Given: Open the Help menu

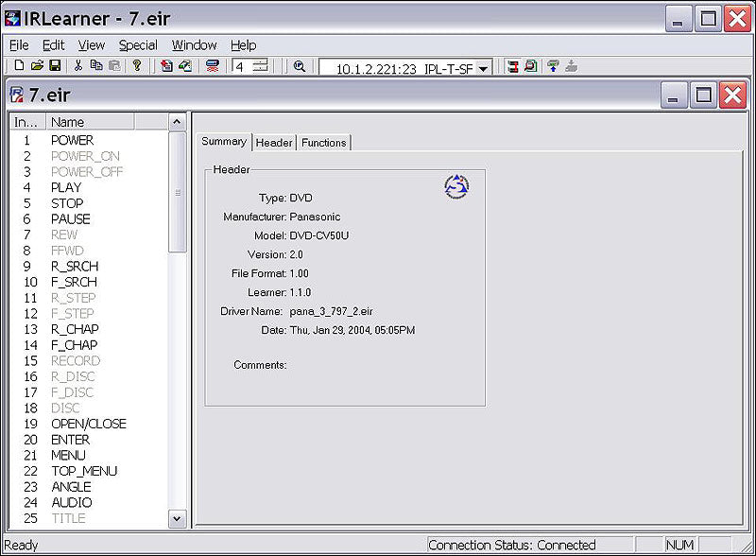Looking at the screenshot, I should pyautogui.click(x=244, y=45).
